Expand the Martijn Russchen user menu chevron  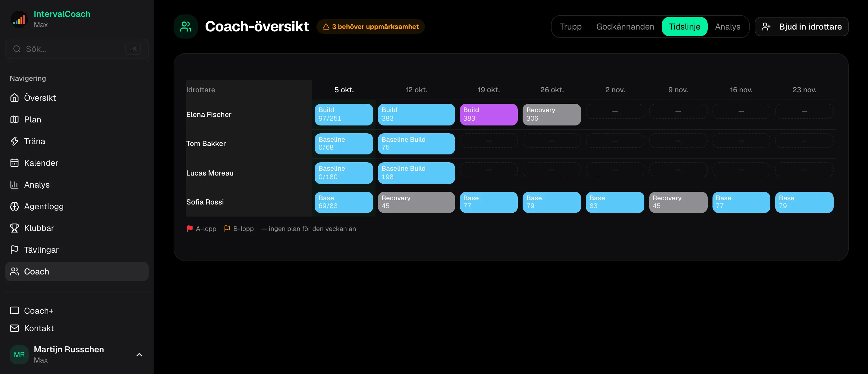click(x=139, y=355)
